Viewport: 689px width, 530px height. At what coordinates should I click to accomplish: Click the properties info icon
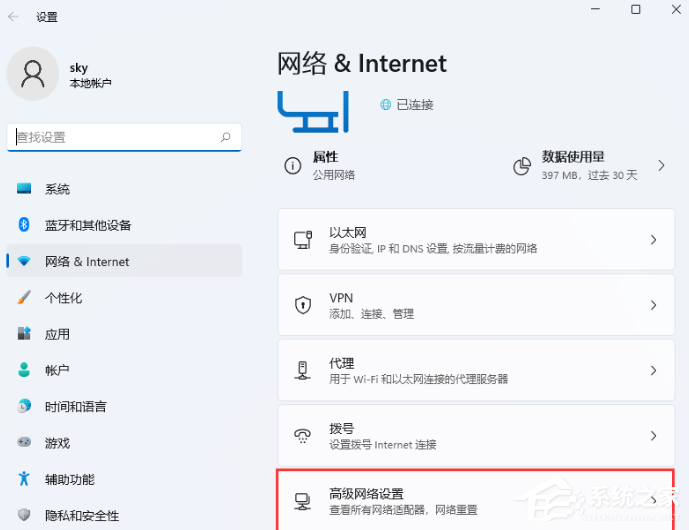pos(292,165)
